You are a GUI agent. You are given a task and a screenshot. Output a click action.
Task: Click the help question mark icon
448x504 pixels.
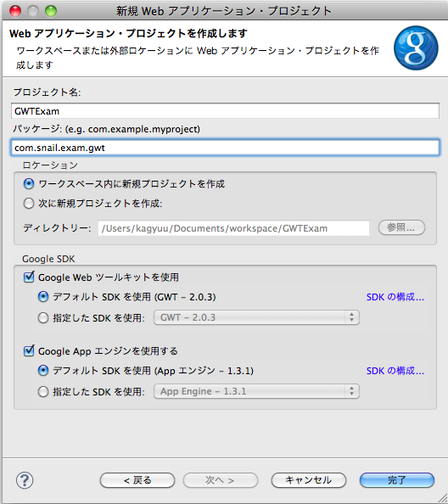tap(25, 480)
